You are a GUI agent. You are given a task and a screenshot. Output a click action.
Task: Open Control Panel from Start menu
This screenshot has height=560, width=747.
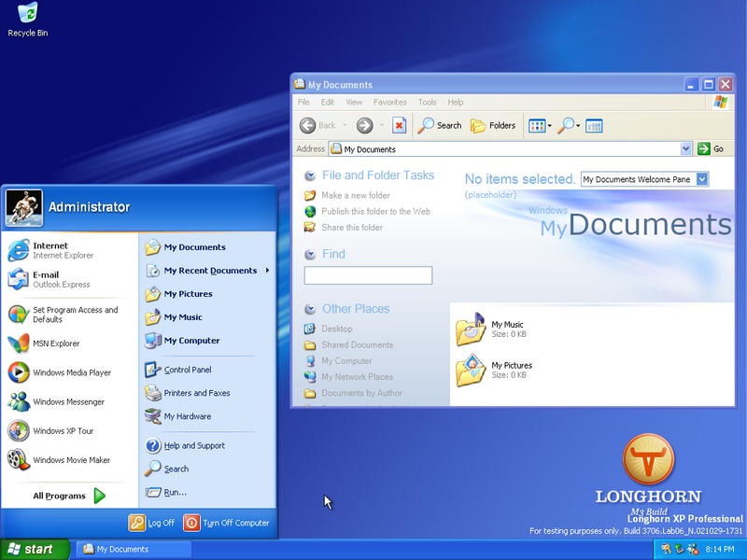(x=187, y=370)
